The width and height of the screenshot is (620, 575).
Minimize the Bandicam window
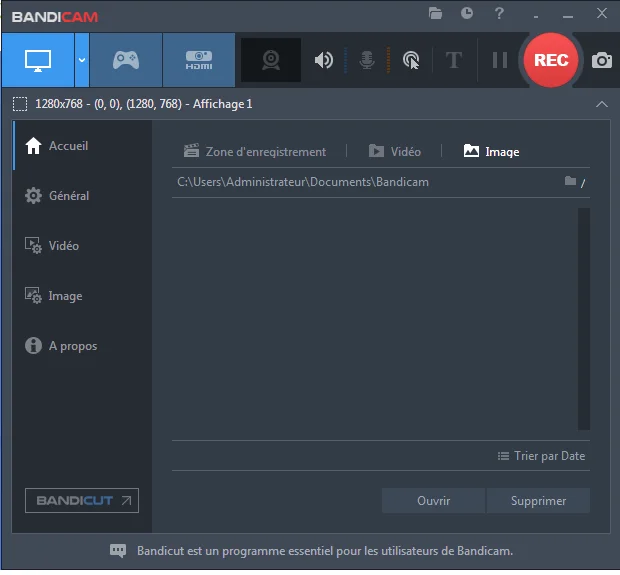point(568,16)
